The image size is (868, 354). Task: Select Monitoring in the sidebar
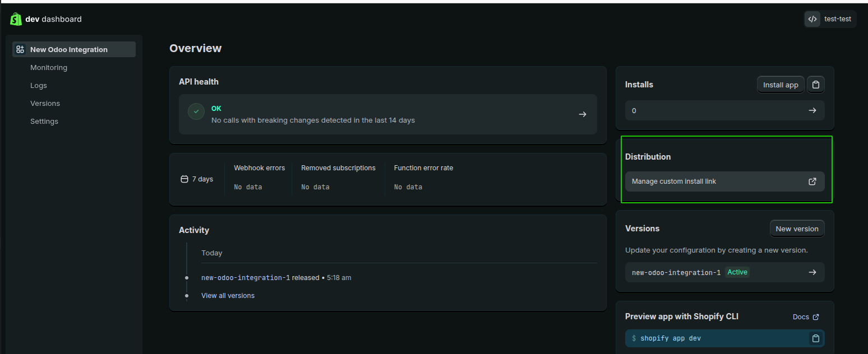point(49,67)
